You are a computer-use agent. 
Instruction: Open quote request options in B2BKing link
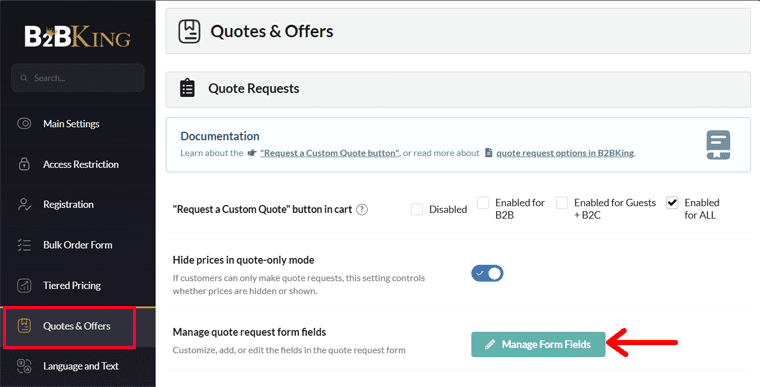(565, 153)
